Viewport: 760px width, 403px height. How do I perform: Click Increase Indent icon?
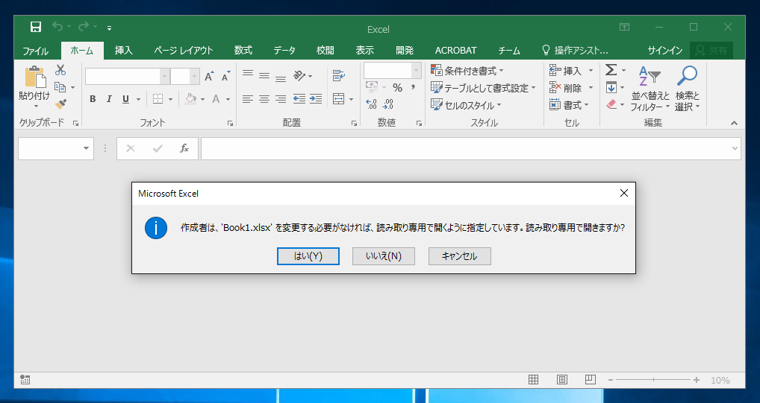316,99
